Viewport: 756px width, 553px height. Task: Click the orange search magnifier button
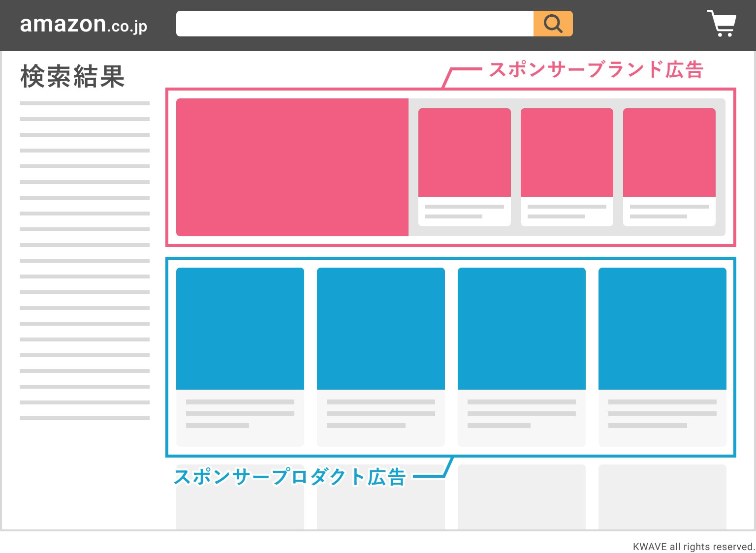(x=553, y=24)
